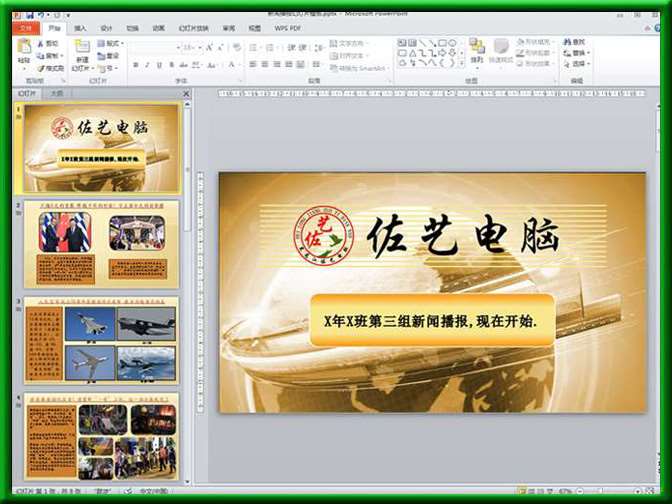Click the 新建幻灯片 (New Slide) icon
Screen dimensions: 672x504
(82, 47)
